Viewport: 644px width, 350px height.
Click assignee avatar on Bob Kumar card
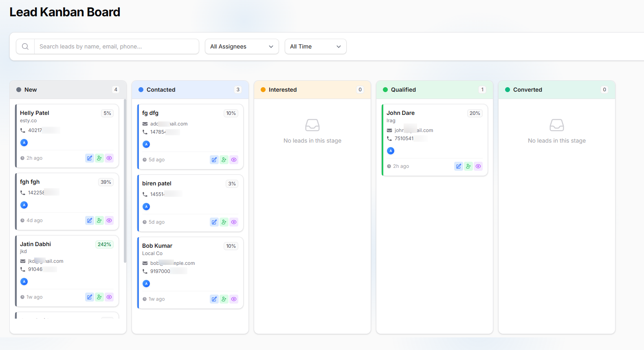coord(146,284)
